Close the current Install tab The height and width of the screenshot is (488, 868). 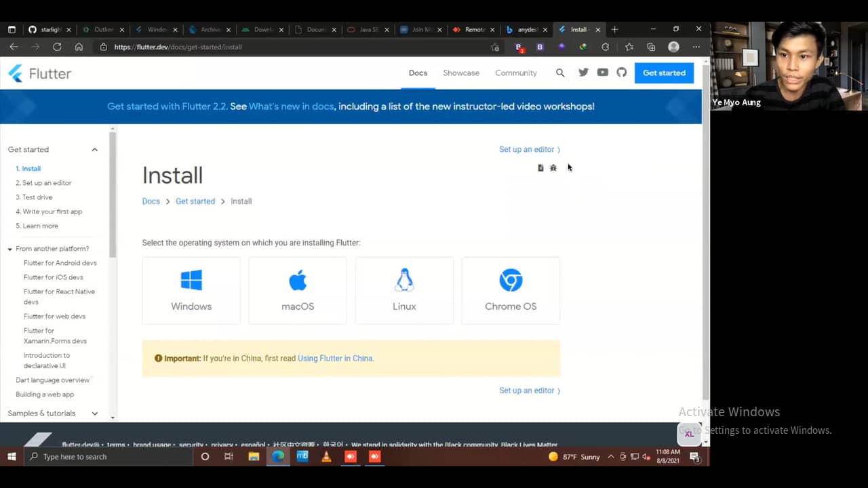[597, 30]
